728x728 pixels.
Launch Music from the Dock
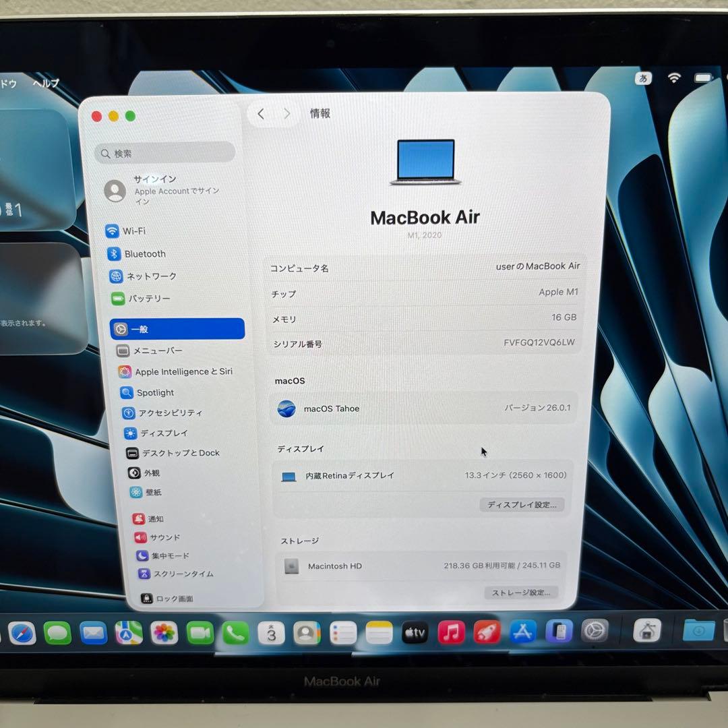click(x=450, y=632)
